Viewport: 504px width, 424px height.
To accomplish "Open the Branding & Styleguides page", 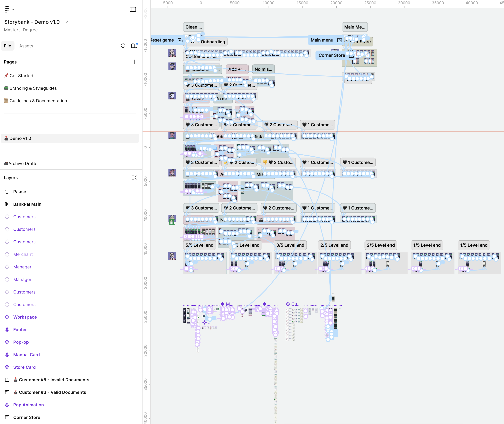I will coord(33,88).
